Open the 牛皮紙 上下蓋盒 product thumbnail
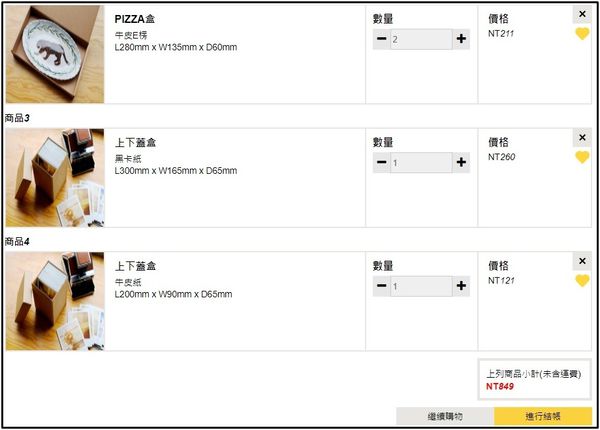Image resolution: width=600 pixels, height=430 pixels. [x=55, y=301]
